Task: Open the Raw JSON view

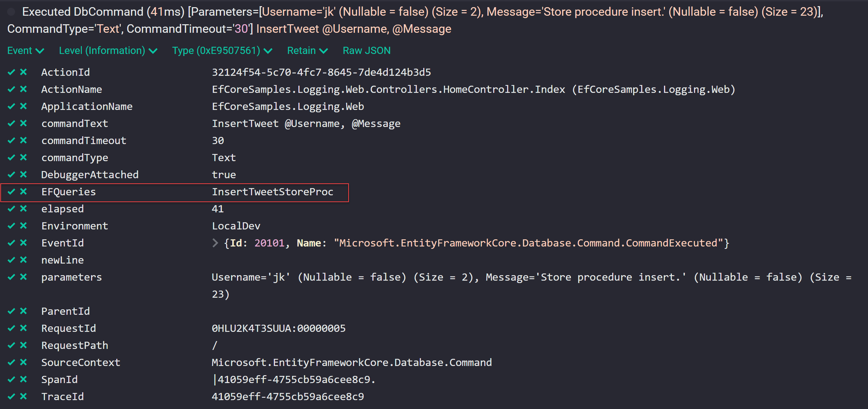Action: [x=366, y=50]
